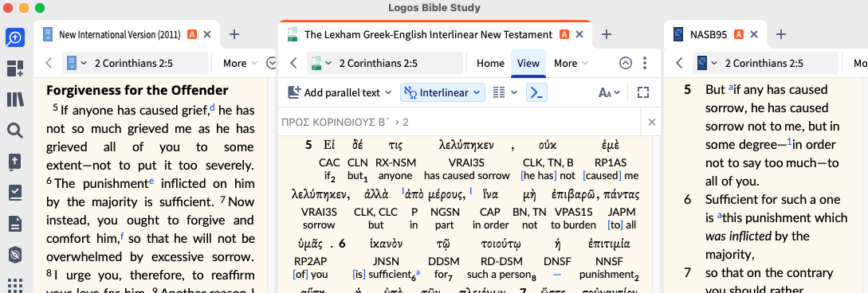Switch to the Home ribbon tab
This screenshot has width=868, height=293.
tap(490, 63)
